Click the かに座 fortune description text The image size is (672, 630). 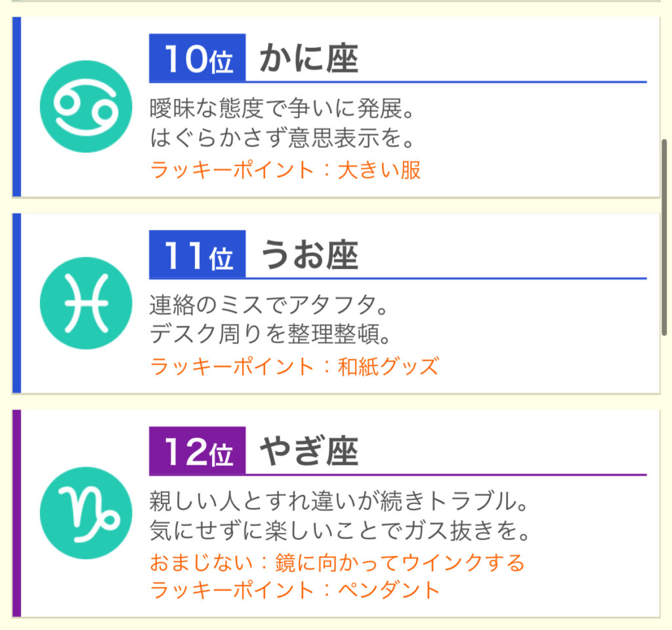pyautogui.click(x=282, y=123)
